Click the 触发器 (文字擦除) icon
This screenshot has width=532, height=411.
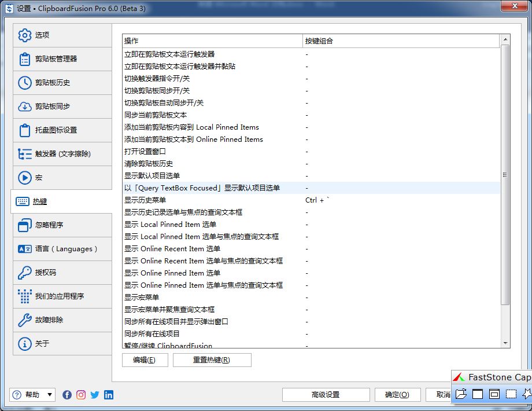pos(25,154)
